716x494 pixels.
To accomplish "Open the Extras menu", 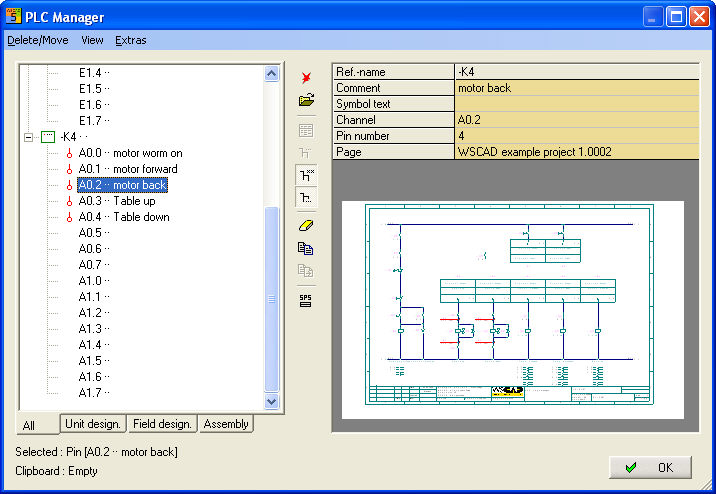I will point(131,40).
